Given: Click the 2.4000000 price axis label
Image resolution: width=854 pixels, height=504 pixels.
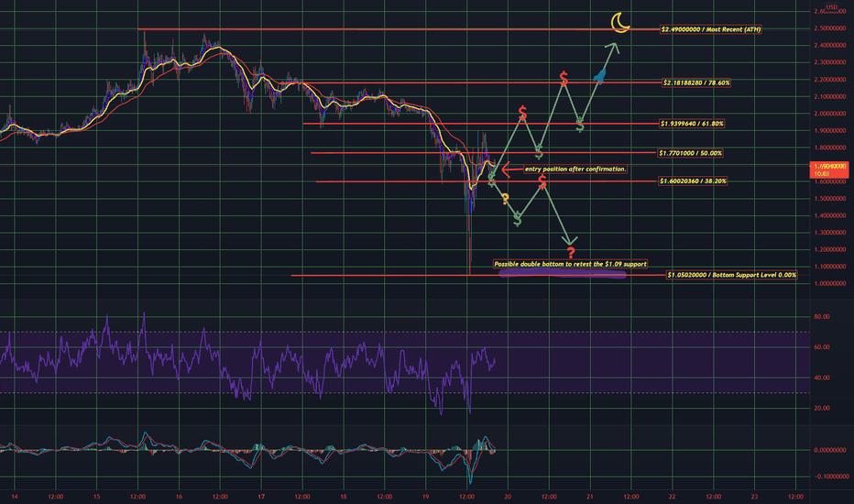Looking at the screenshot, I should pos(830,45).
